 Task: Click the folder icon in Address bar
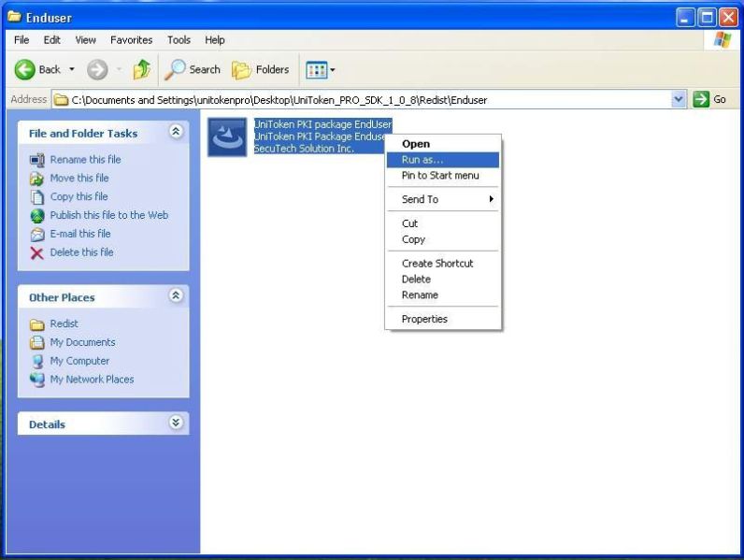coord(61,100)
